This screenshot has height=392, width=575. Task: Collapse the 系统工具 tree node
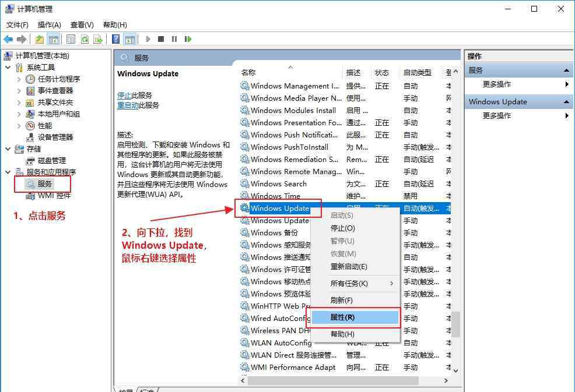tap(8, 68)
